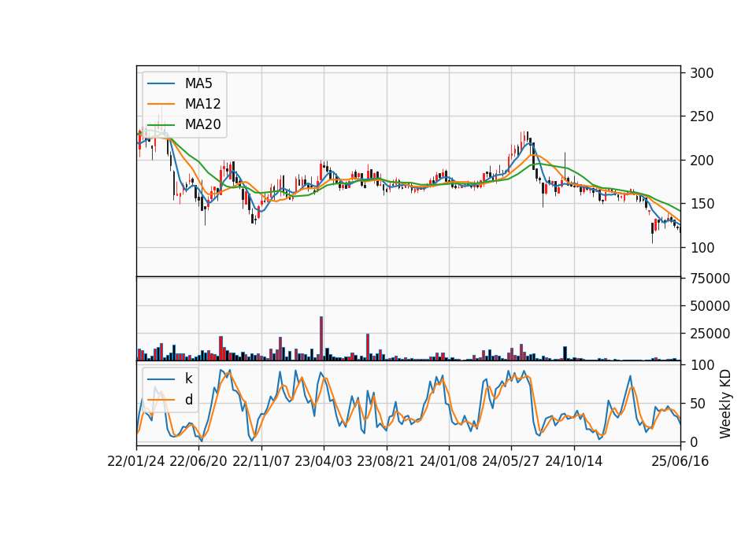756x543 pixels.
Task: Click the orange MA12 legend line sample
Action: pos(161,104)
